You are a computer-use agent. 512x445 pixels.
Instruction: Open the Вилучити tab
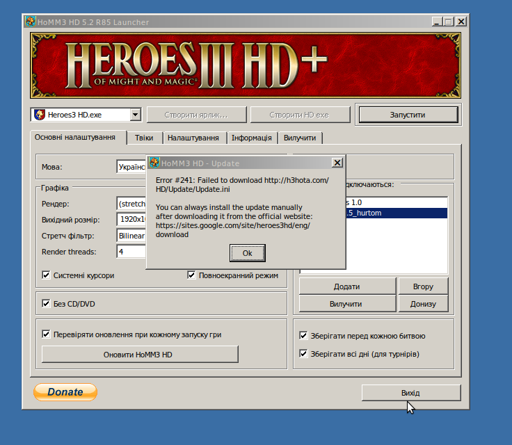pyautogui.click(x=300, y=138)
